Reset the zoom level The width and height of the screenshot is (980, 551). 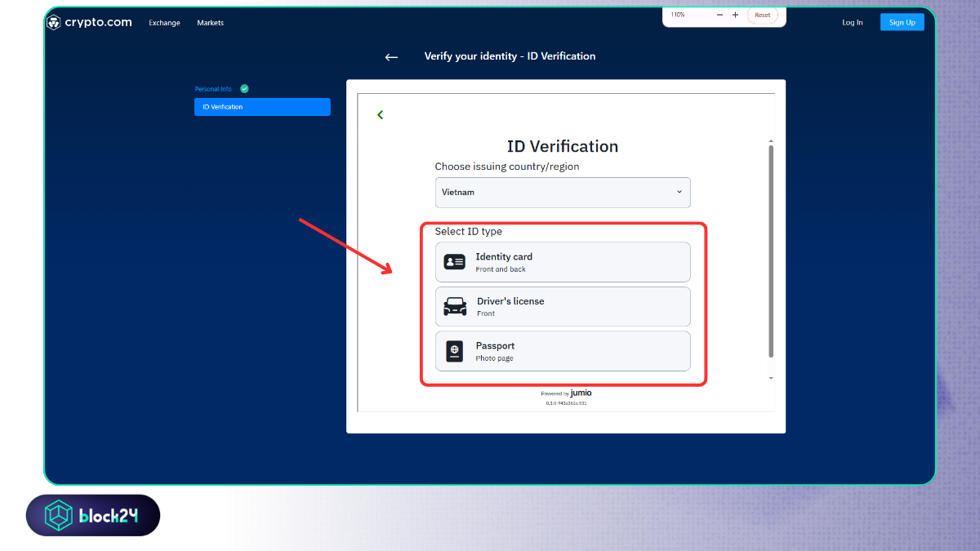tap(762, 15)
